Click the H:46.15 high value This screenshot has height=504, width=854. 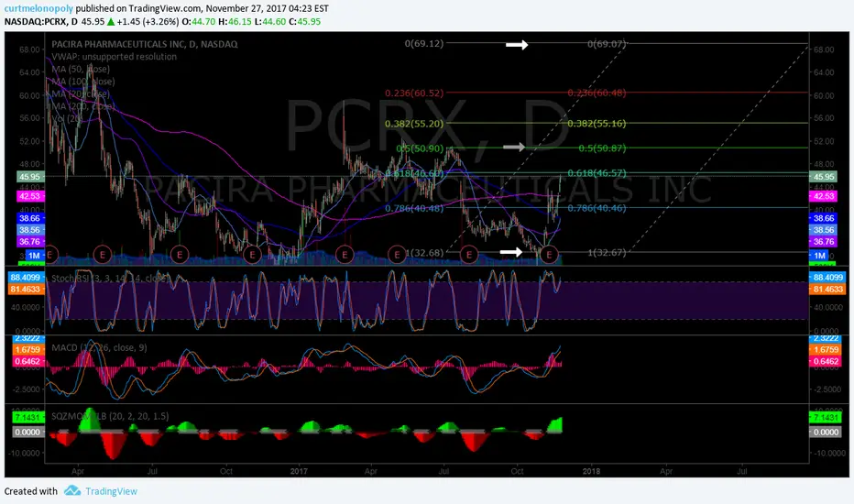(x=235, y=22)
